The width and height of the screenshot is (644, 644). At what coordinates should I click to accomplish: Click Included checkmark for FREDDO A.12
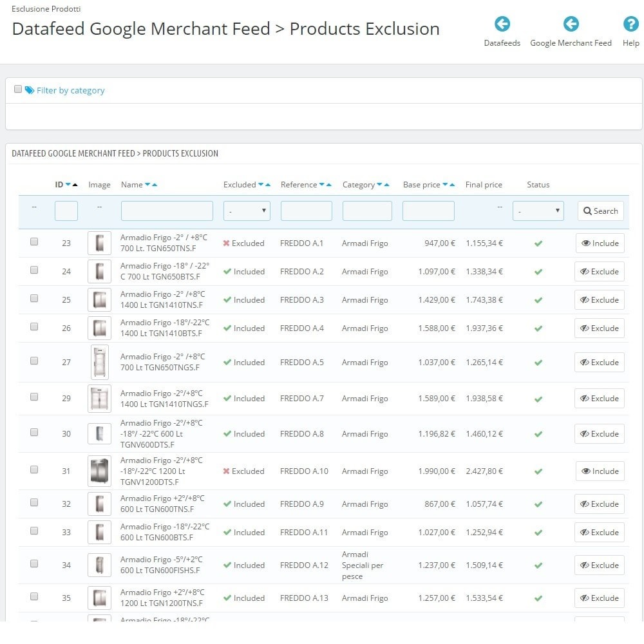(x=227, y=565)
